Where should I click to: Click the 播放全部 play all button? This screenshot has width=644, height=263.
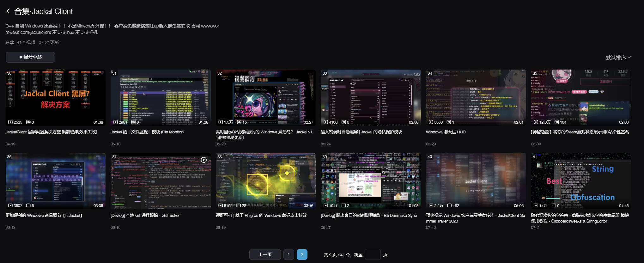[30, 57]
